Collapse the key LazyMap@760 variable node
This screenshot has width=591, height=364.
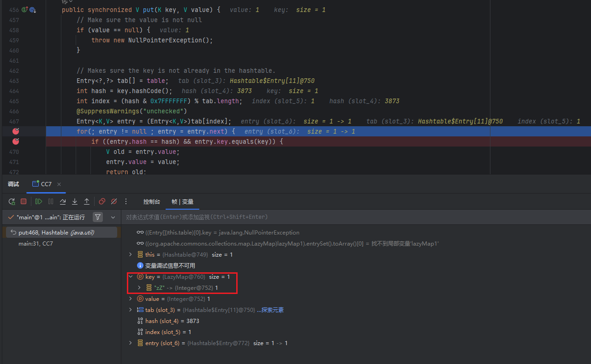131,277
